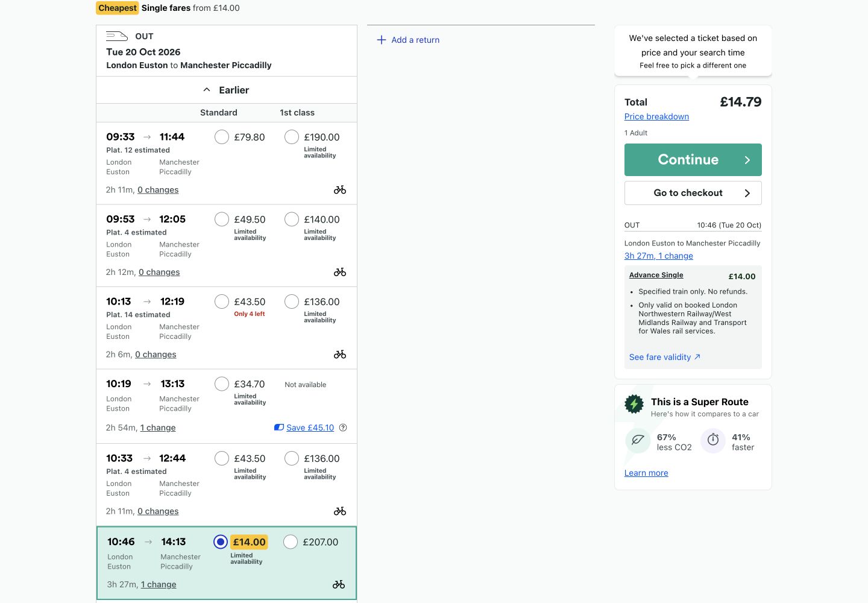
Task: Click the Cheapest badge label
Action: tap(118, 8)
